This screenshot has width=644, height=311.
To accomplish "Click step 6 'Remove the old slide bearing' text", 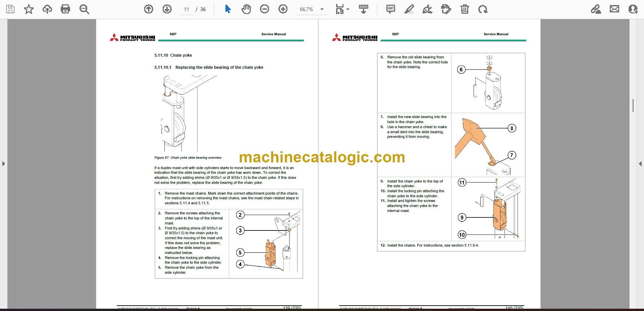I will pyautogui.click(x=417, y=62).
